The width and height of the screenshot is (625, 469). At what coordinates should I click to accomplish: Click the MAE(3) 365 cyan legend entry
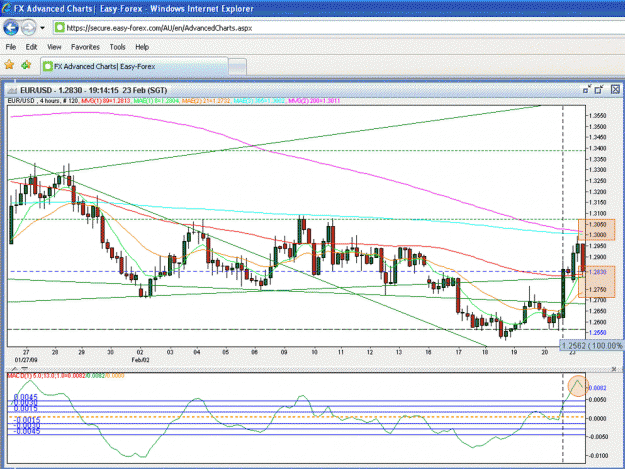259,101
